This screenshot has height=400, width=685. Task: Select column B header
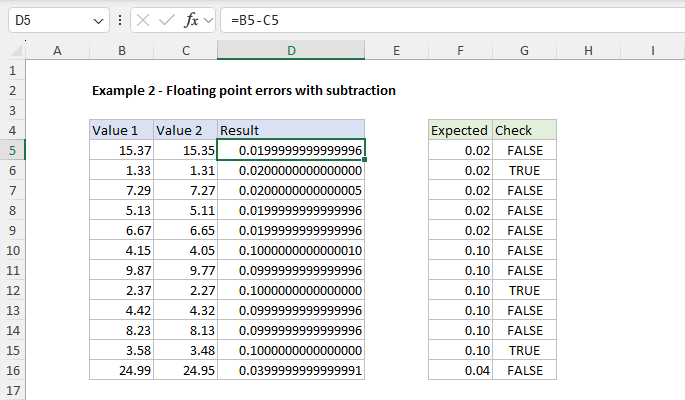(x=121, y=51)
